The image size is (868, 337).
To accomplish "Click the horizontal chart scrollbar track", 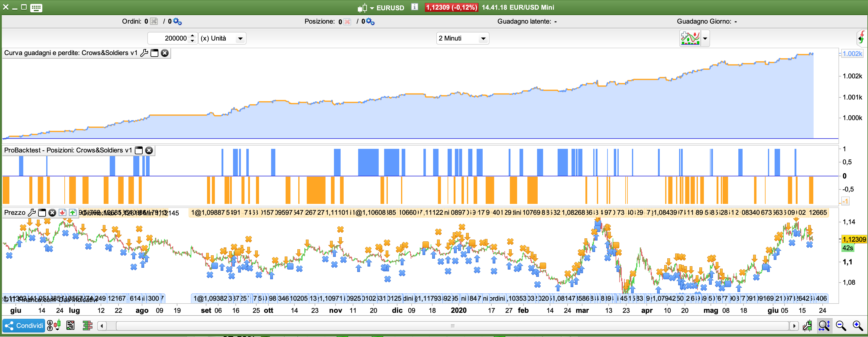I will (452, 326).
